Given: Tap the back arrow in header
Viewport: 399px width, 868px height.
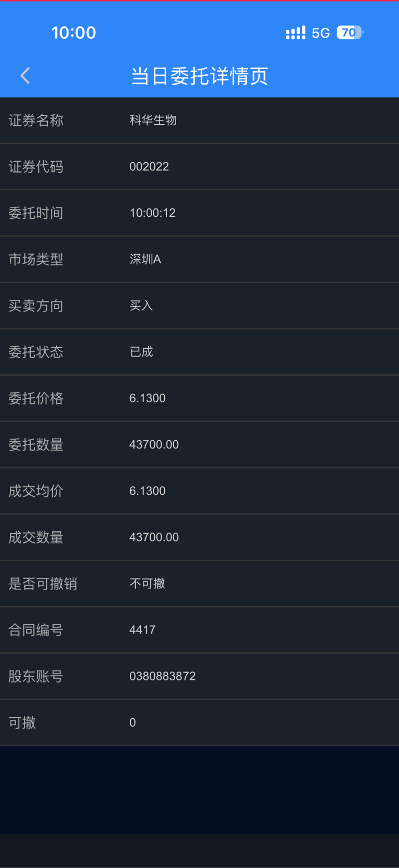Looking at the screenshot, I should pos(25,76).
